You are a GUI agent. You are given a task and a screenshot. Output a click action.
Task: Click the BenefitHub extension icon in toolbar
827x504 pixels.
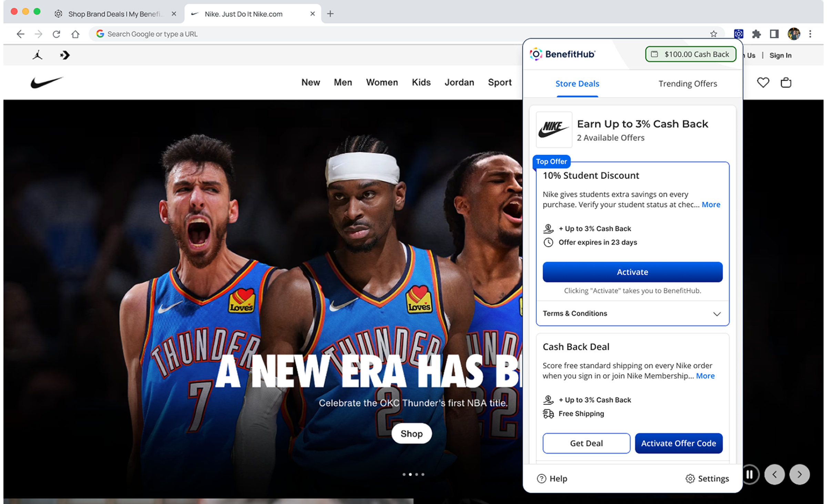(x=738, y=34)
